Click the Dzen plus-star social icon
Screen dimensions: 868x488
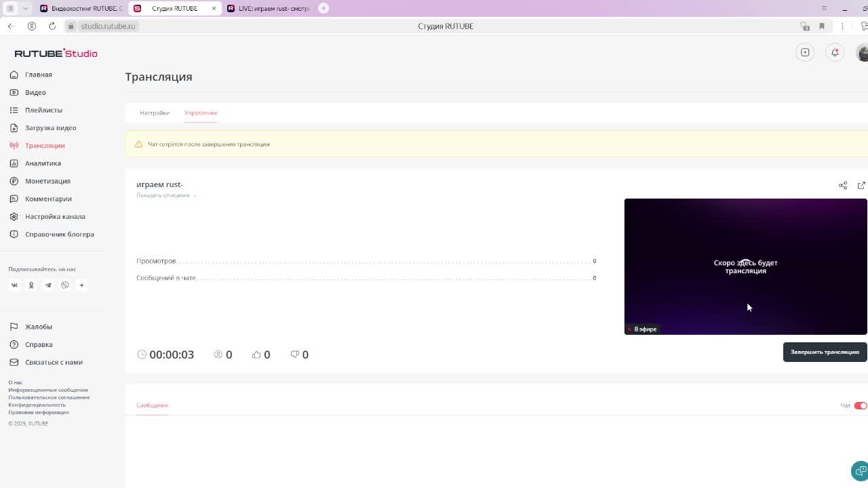(x=82, y=285)
